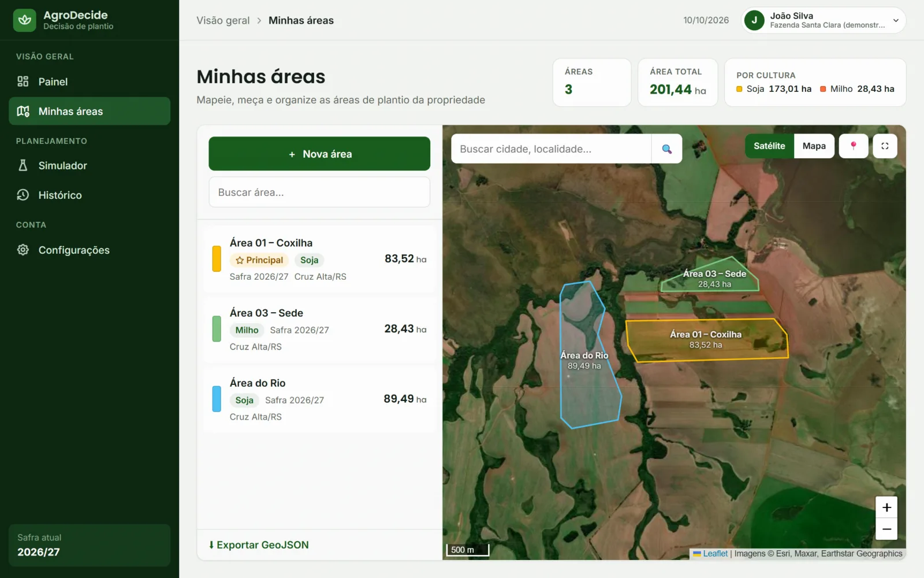Click the location pin button on map
Viewport: 924px width, 578px height.
(x=854, y=146)
